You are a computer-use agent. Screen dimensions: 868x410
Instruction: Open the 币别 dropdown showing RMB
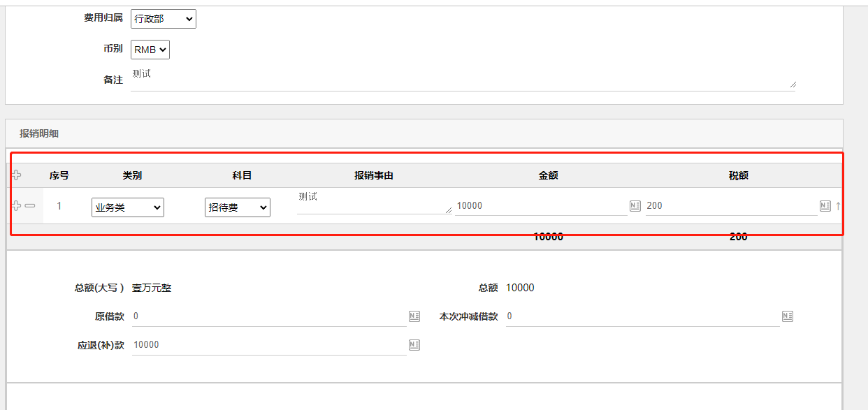(150, 50)
